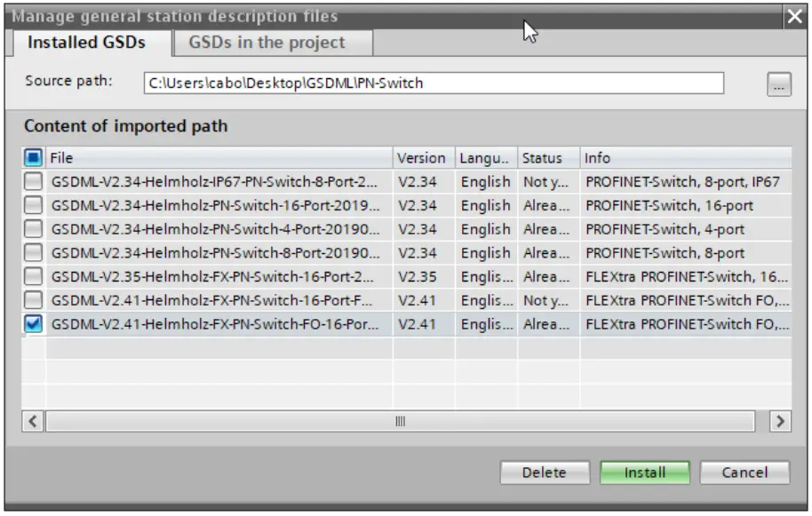This screenshot has height=516, width=812.
Task: Click the right arrow of horizontal scrollbar
Action: [780, 421]
